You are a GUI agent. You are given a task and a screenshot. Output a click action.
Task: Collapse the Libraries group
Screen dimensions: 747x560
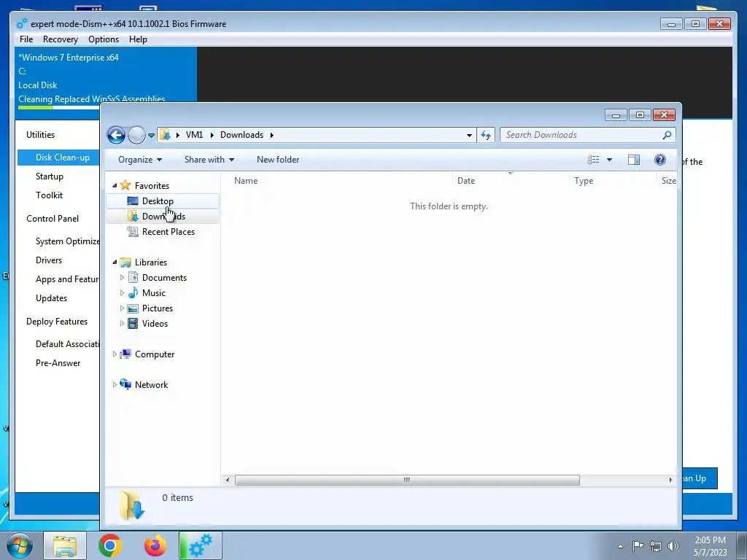[x=115, y=262]
